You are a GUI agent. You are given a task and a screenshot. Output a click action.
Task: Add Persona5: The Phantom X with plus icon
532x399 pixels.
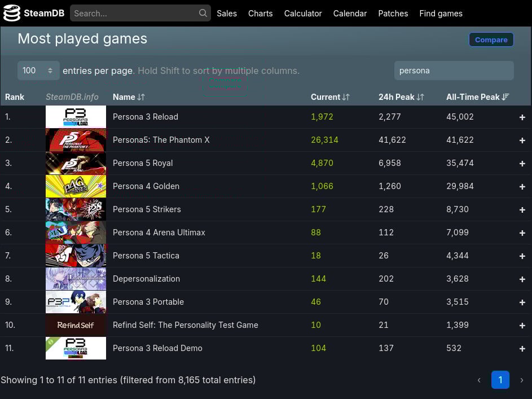coord(522,140)
